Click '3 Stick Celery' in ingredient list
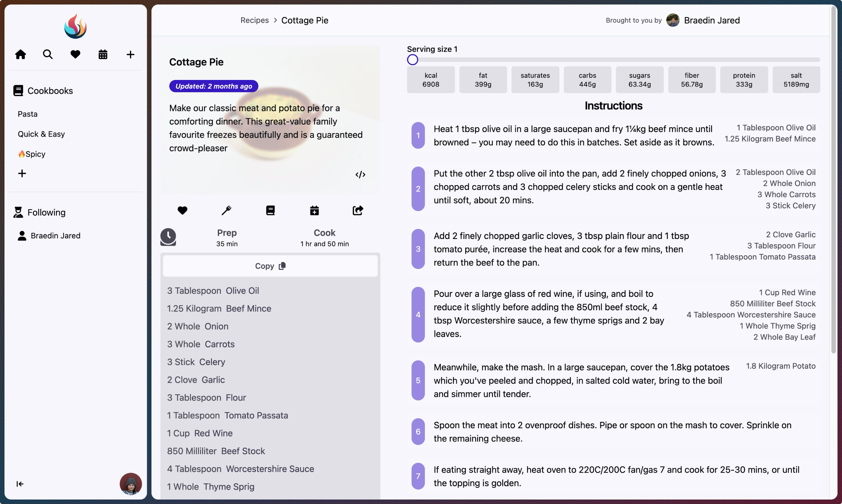Image resolution: width=842 pixels, height=504 pixels. tap(196, 362)
